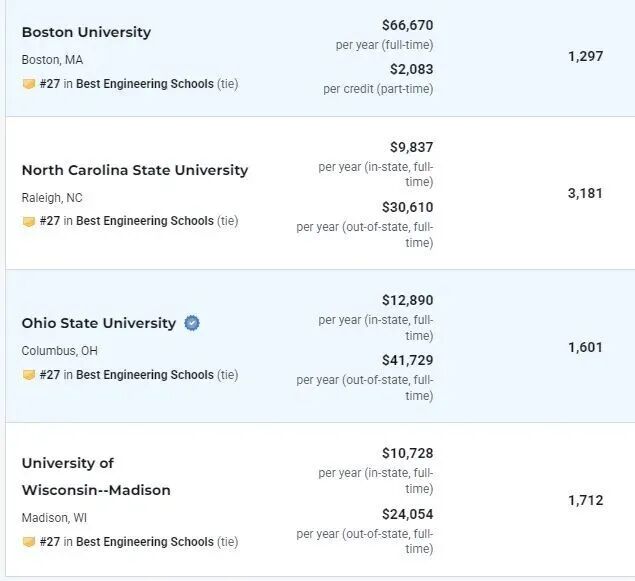This screenshot has width=635, height=581.
Task: Click Ohio State's yellow ranking badge icon
Action: pos(28,375)
